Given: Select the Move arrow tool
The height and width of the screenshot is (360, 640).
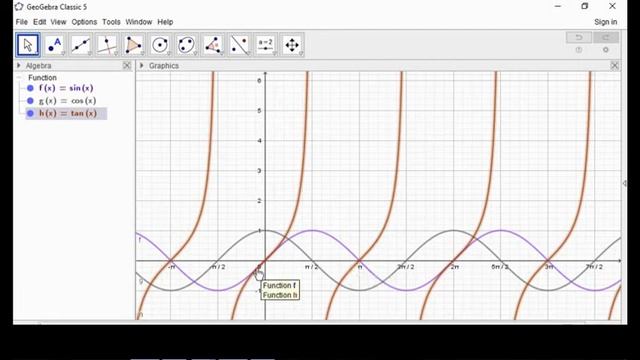Looking at the screenshot, I should point(28,45).
